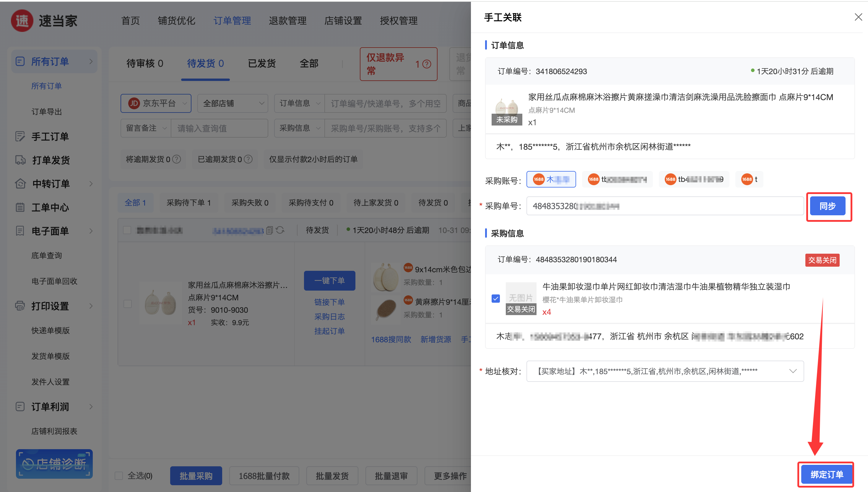Toggle the 全选 checkbox at the bottom
The height and width of the screenshot is (492, 868).
[x=119, y=476]
